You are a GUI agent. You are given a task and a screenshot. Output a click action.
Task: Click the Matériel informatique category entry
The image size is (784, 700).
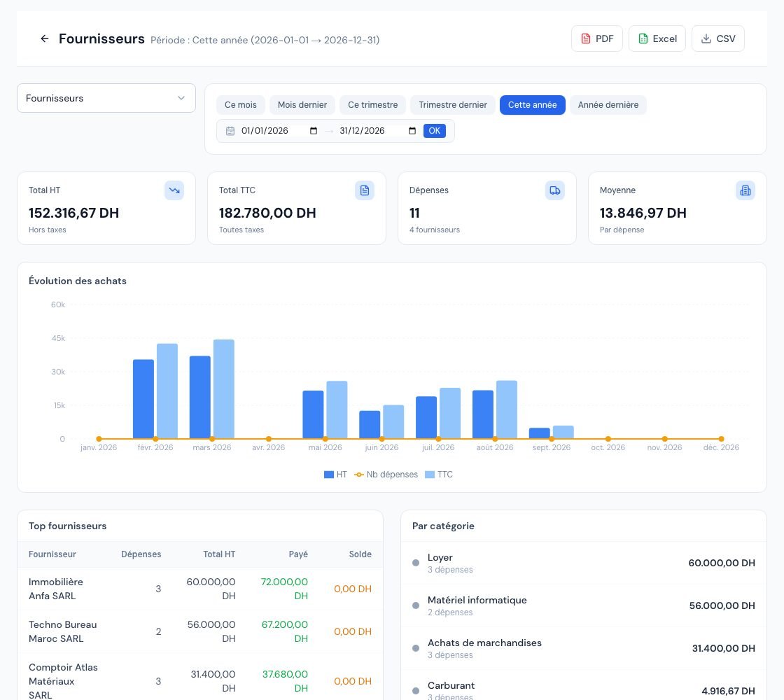pyautogui.click(x=584, y=605)
